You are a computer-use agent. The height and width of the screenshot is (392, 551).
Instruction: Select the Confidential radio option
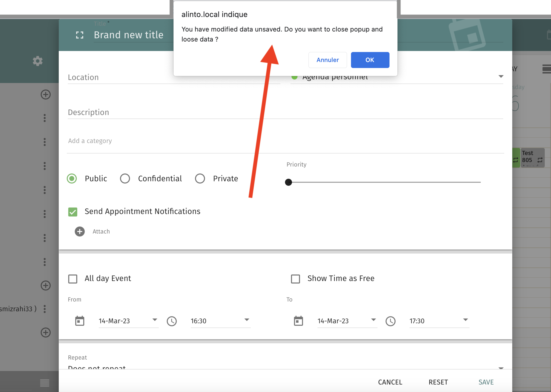coord(125,178)
